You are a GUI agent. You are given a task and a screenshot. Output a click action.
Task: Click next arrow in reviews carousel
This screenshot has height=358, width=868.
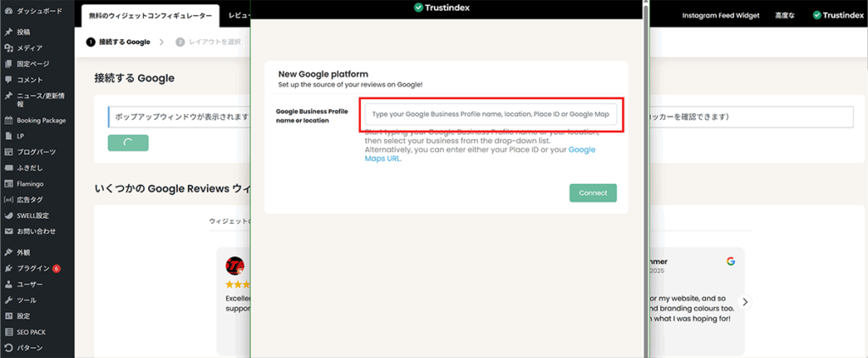pyautogui.click(x=745, y=301)
